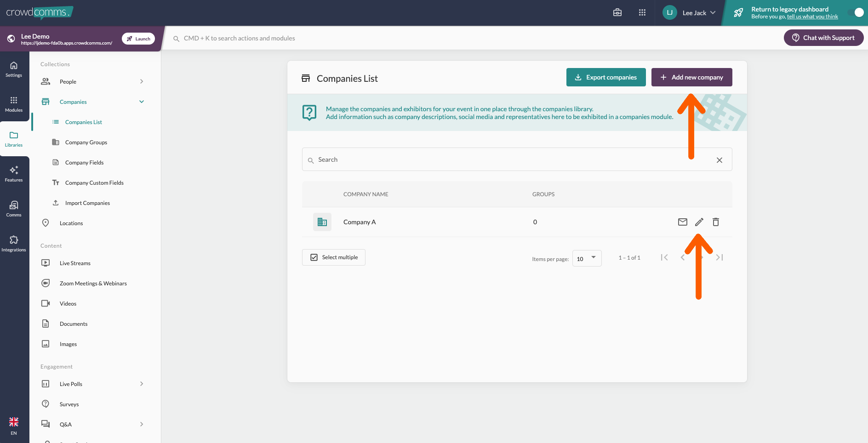Viewport: 868px width, 443px height.
Task: Enable Select multiple checkbox button
Action: (x=334, y=257)
